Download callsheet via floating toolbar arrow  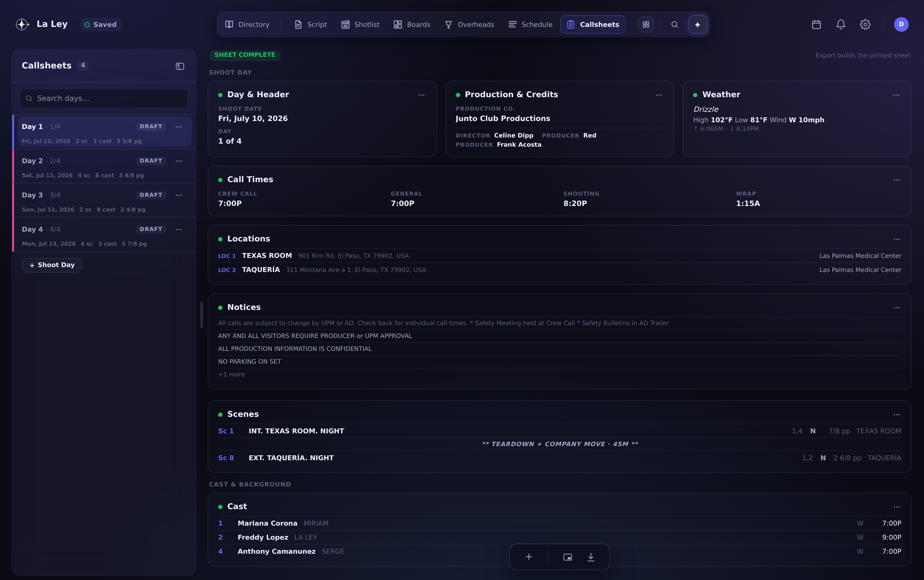pyautogui.click(x=591, y=556)
